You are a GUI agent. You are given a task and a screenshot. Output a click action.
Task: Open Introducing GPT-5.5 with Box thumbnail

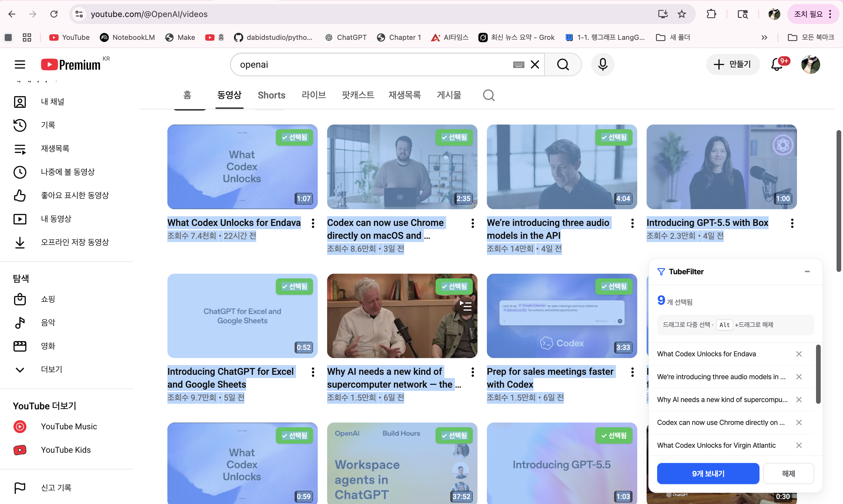tap(721, 167)
